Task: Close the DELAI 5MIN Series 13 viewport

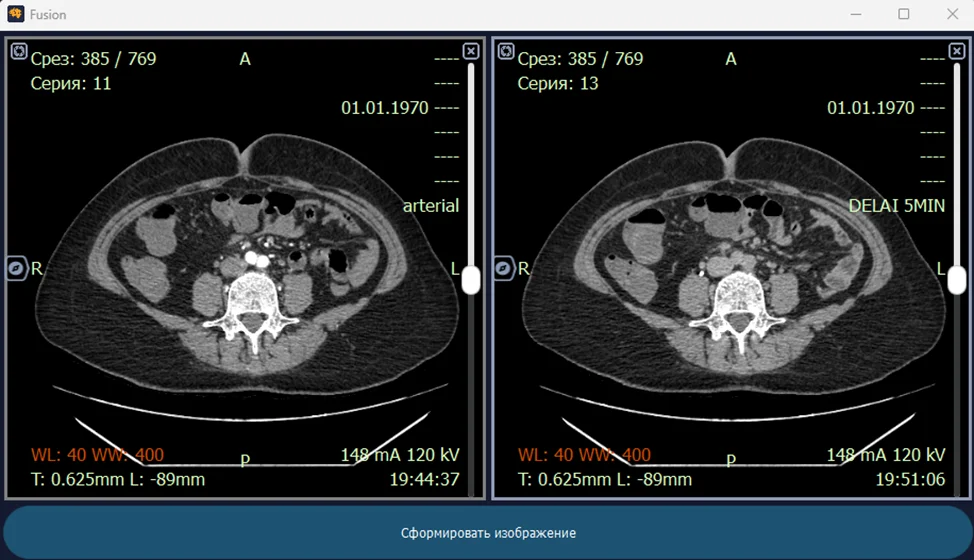Action: coord(957,51)
